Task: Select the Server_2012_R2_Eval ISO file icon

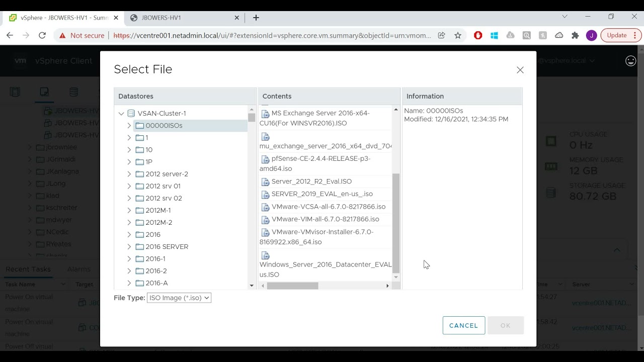Action: tap(265, 182)
